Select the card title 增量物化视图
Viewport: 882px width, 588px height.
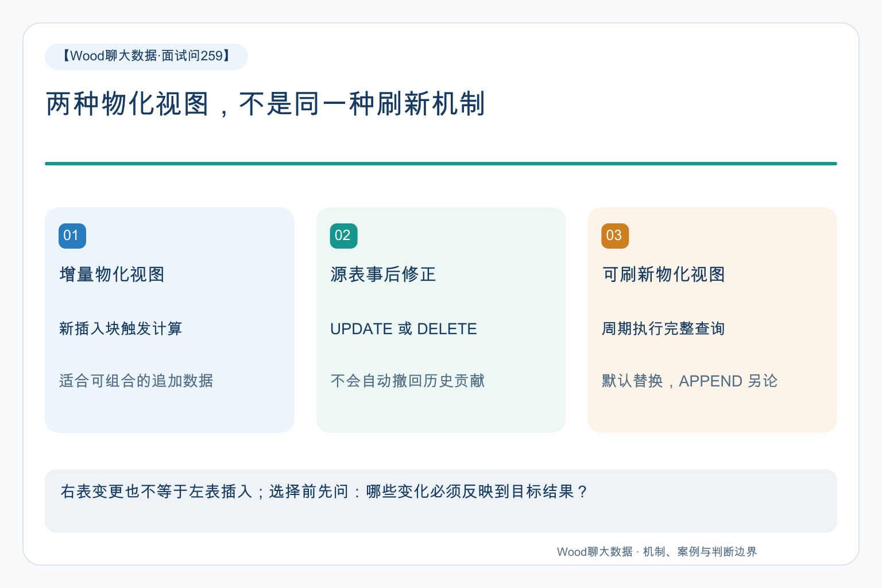tap(112, 274)
